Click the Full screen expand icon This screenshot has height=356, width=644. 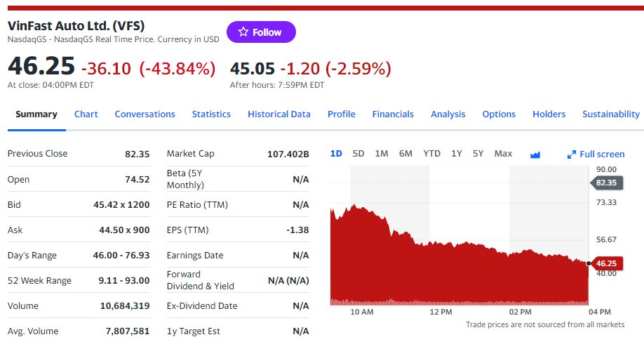pyautogui.click(x=572, y=154)
